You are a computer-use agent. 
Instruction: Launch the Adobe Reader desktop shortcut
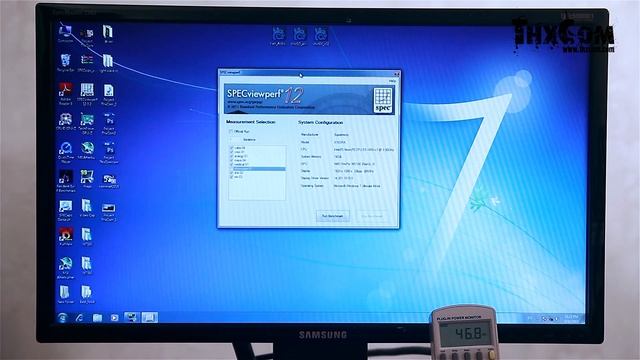pyautogui.click(x=65, y=94)
